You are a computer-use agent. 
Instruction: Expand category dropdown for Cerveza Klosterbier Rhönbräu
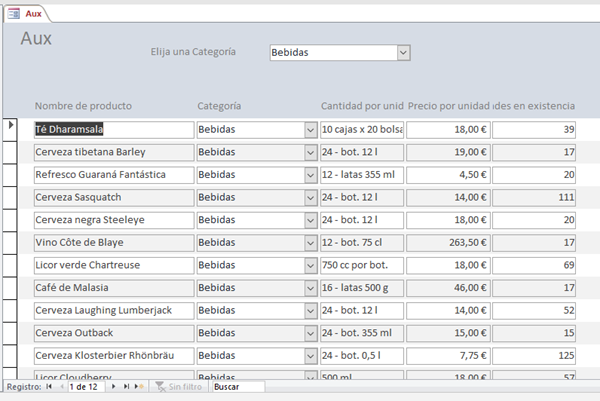point(310,356)
